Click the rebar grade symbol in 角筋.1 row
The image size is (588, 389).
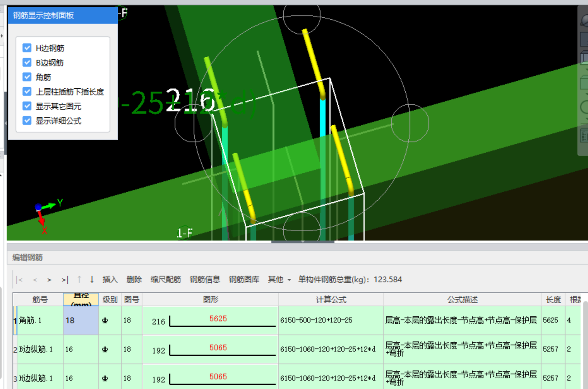[105, 320]
